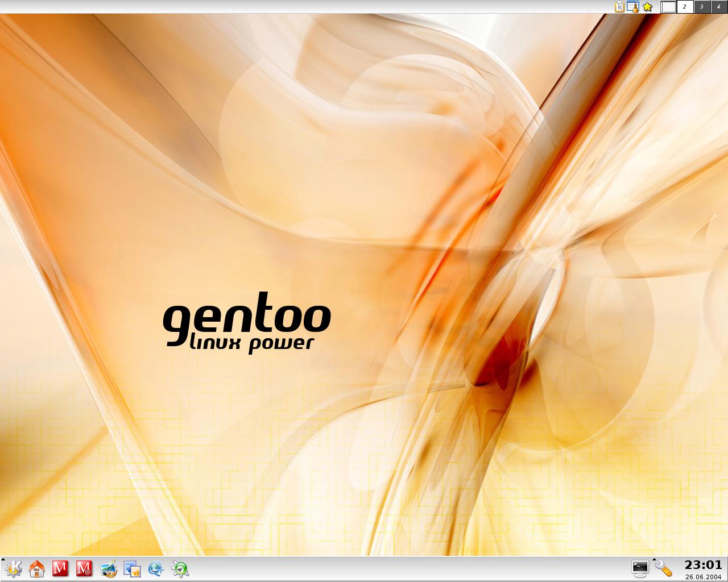Launch the blue Q+ globe icon

pyautogui.click(x=156, y=568)
